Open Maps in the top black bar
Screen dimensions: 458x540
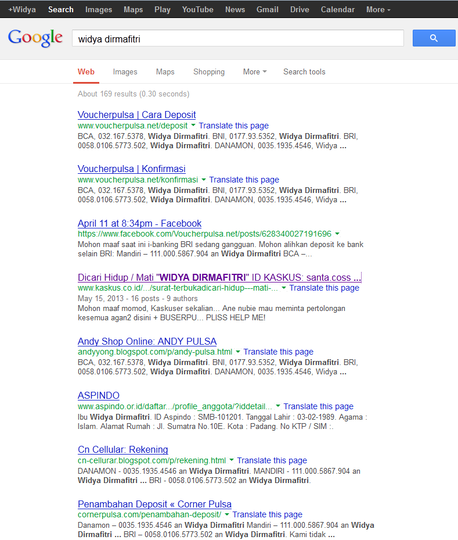(x=133, y=10)
